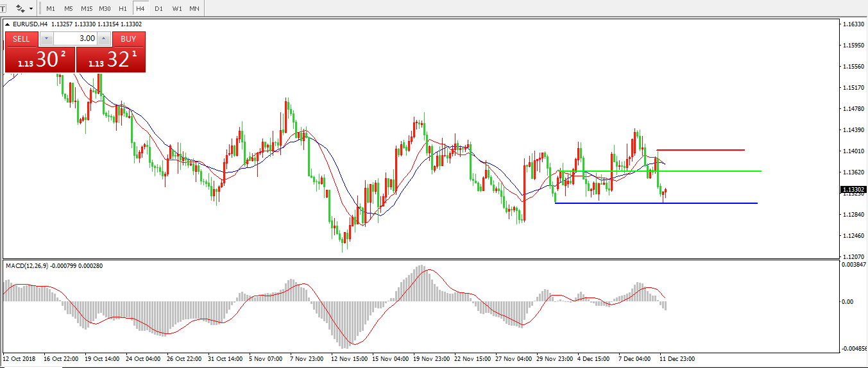
Task: Click the arrows objects tool icon
Action: point(21,8)
